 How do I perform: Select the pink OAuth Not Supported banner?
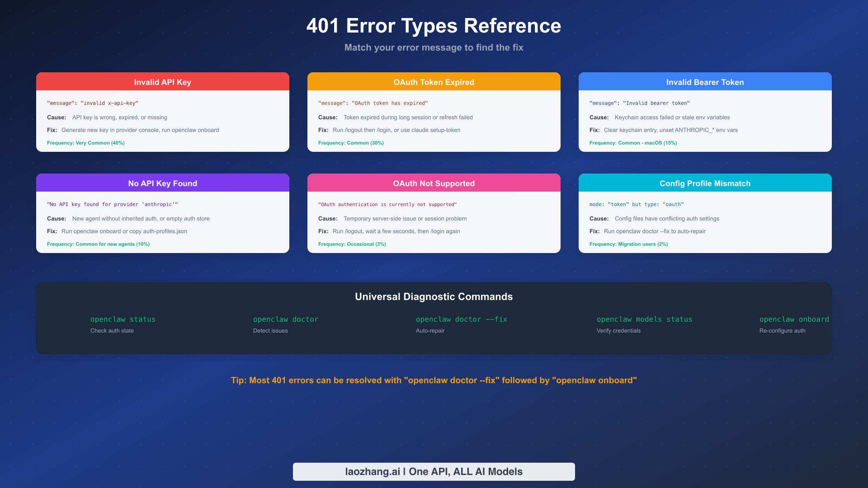click(x=434, y=183)
